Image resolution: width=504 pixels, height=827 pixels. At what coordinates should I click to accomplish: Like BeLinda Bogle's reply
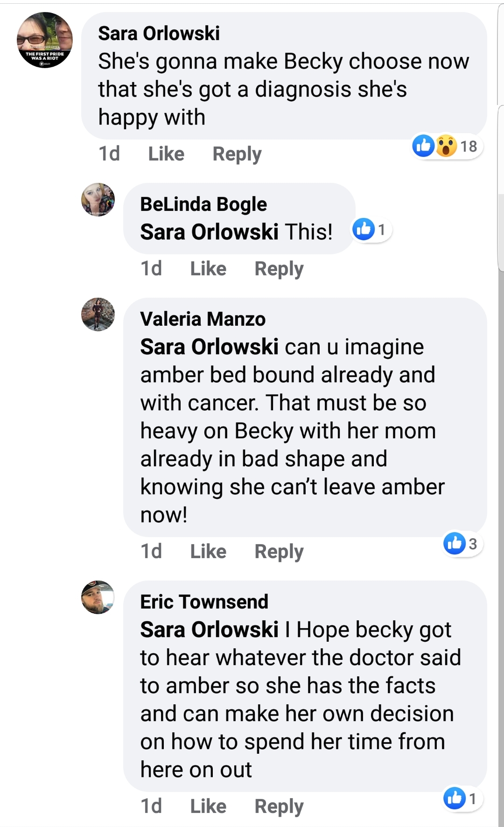[x=208, y=269]
